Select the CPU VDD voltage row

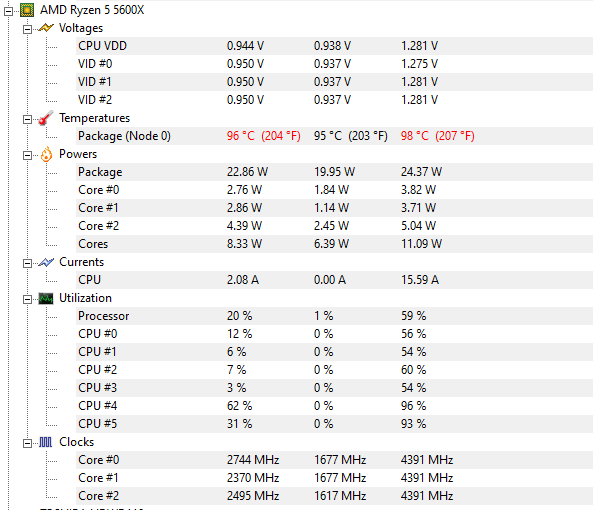click(334, 46)
